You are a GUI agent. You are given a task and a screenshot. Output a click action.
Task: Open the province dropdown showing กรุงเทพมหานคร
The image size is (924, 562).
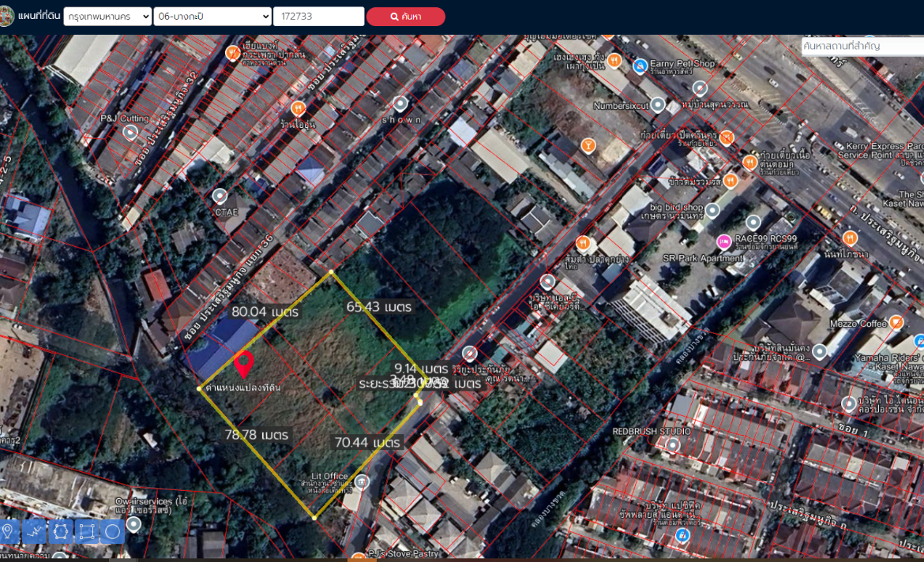pos(107,17)
